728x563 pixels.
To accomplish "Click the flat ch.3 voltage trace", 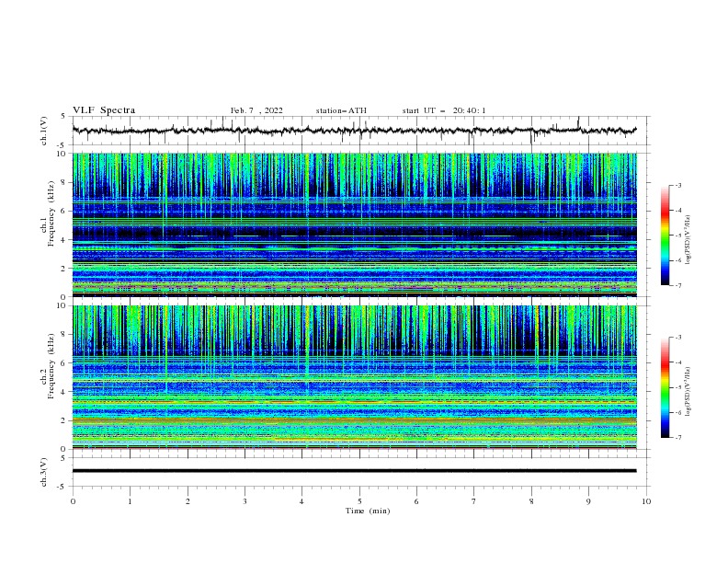I will [x=354, y=471].
